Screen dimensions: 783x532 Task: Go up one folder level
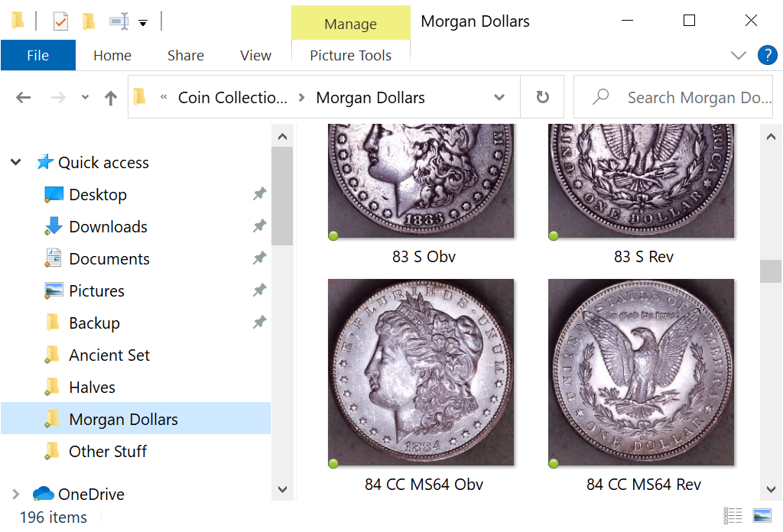pos(111,98)
